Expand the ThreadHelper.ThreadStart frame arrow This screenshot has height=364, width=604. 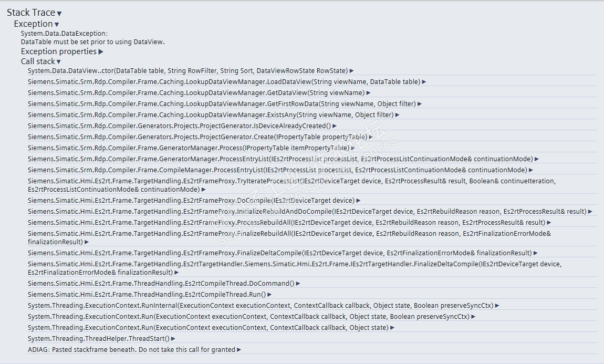click(173, 339)
